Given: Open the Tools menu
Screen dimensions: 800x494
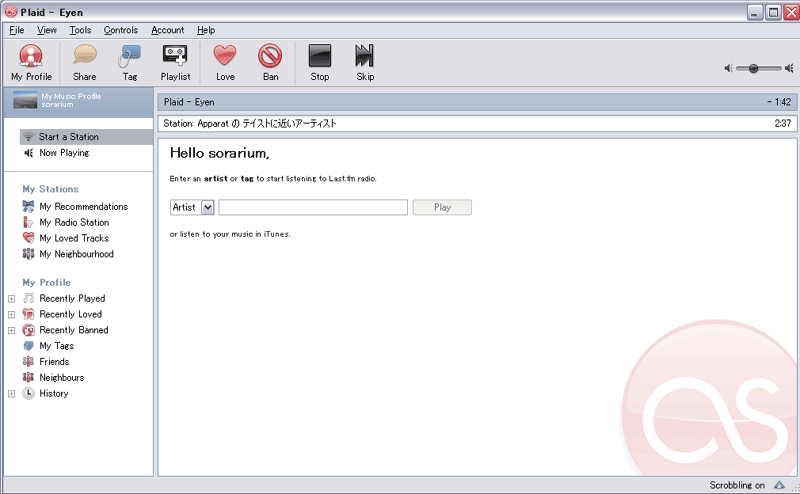Looking at the screenshot, I should [x=80, y=30].
